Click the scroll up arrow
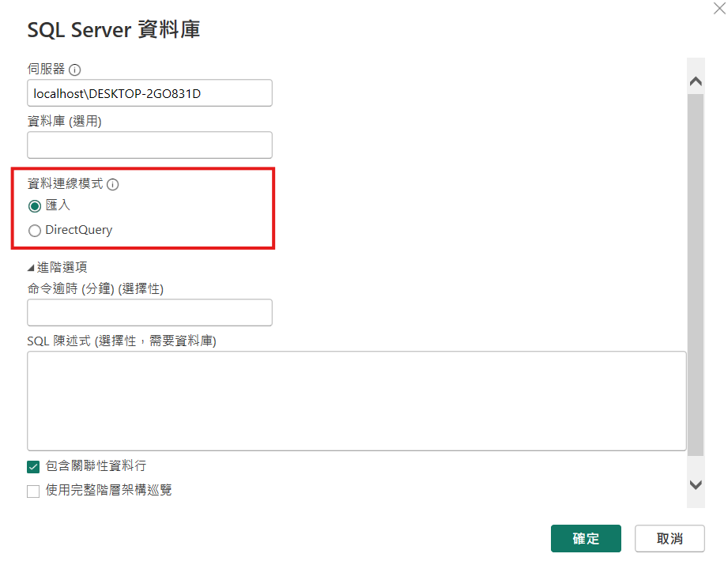The width and height of the screenshot is (728, 580). click(696, 81)
